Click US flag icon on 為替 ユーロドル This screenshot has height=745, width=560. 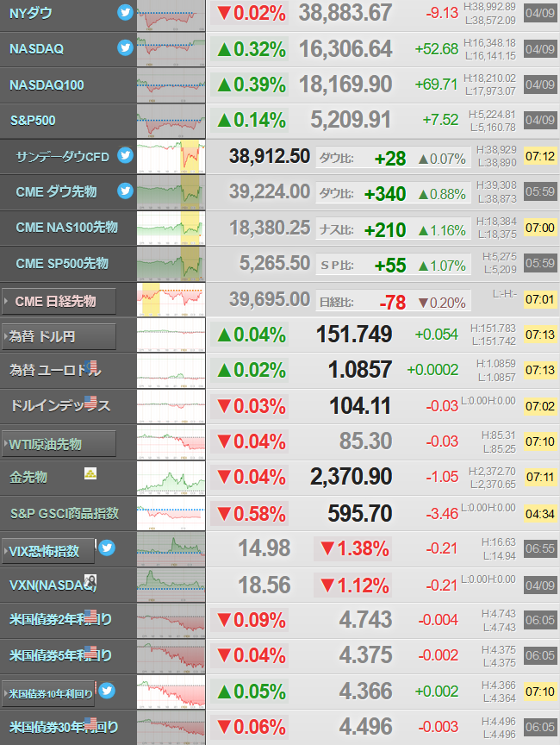90,366
